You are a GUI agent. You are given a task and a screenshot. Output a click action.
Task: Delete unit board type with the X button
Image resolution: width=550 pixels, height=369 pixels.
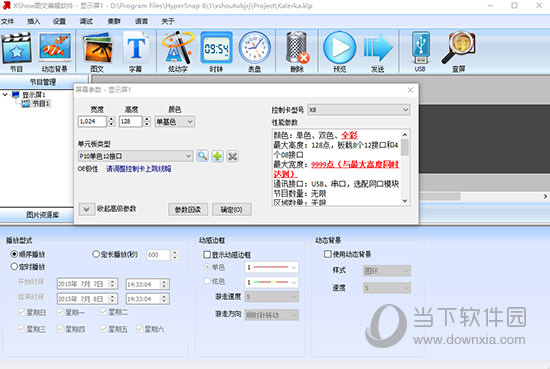233,156
